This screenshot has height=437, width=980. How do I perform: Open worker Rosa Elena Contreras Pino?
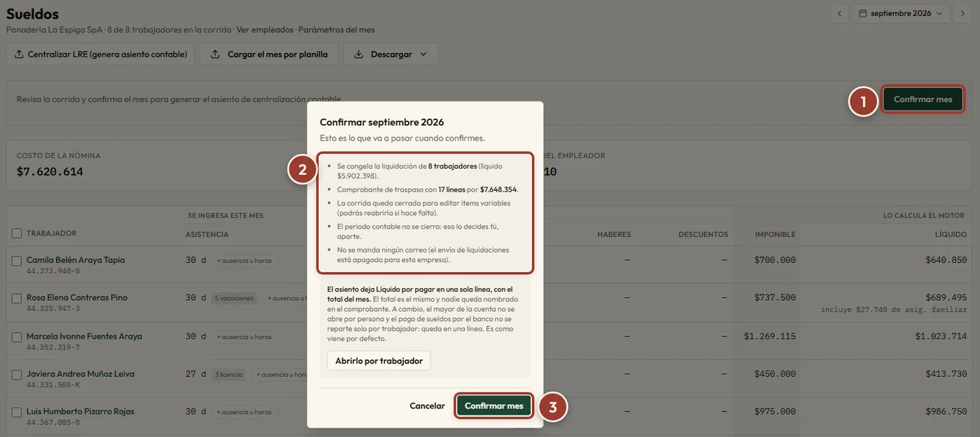[77, 298]
